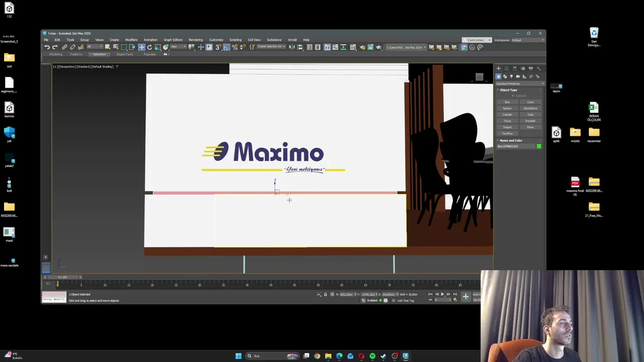Open the Graph Editors menu

tap(173, 40)
